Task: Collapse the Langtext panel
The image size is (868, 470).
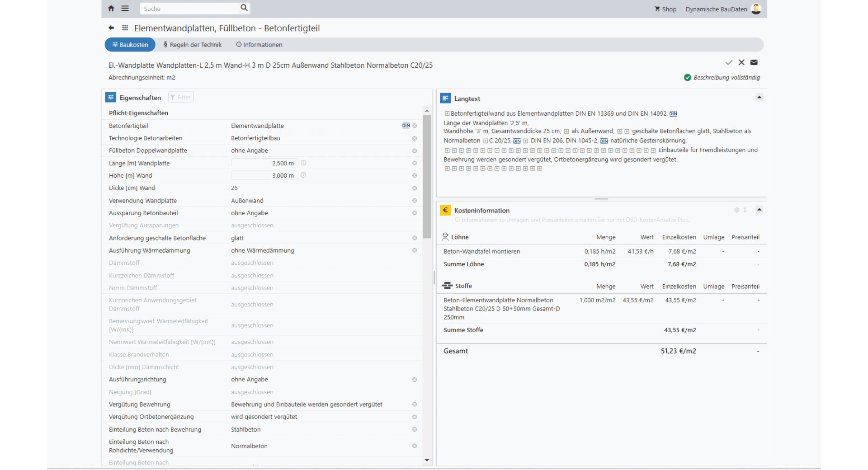Action: point(759,98)
